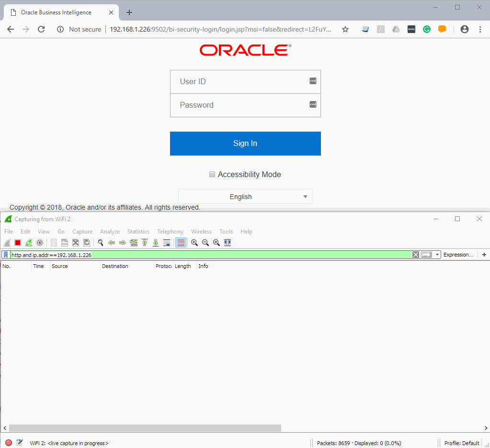490x448 pixels.
Task: Open the Statistics menu
Action: coord(138,232)
